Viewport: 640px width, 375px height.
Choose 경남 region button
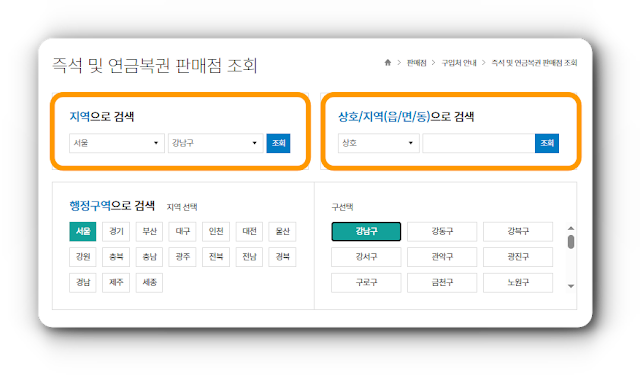tap(83, 282)
